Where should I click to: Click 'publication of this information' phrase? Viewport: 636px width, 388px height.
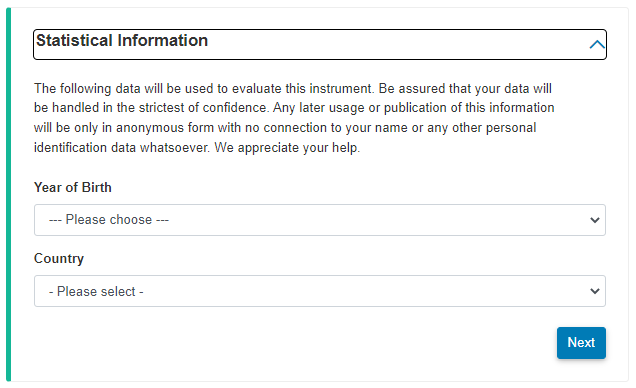(469, 108)
